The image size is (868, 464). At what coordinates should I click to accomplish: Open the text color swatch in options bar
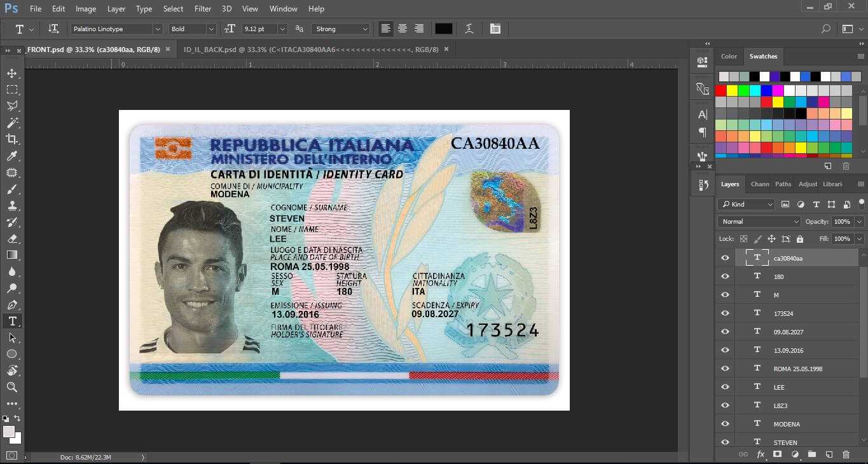click(443, 29)
